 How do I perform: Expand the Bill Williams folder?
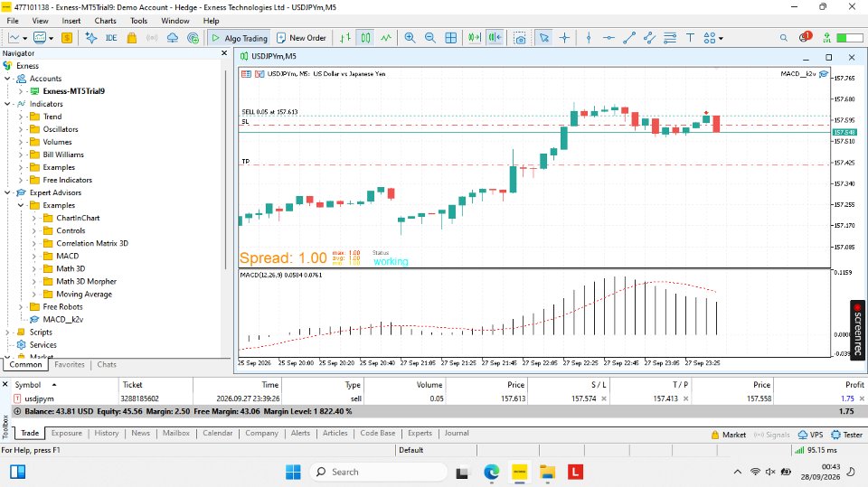(21, 155)
